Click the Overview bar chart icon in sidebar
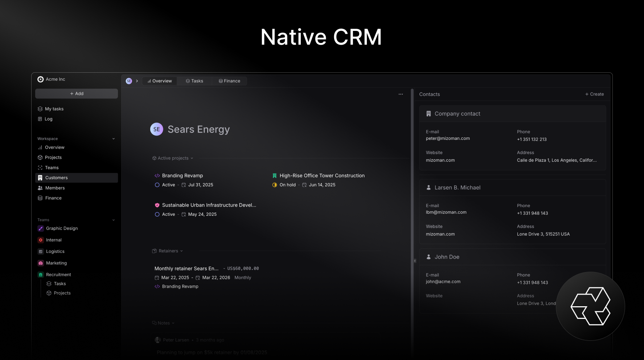Screen dimensions: 644x360 pos(40,147)
